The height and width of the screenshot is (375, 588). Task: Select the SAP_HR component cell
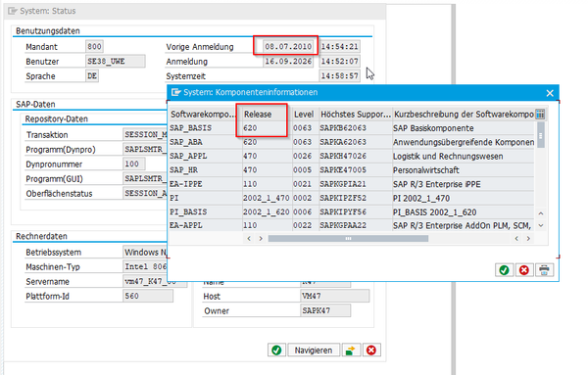tap(206, 170)
